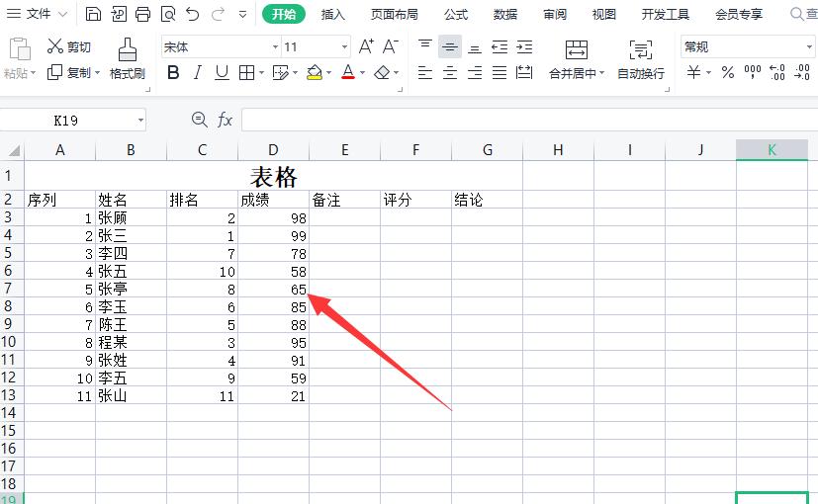Expand the quick access toolbar customize arrow
Viewport: 818px width, 504px height.
click(242, 15)
